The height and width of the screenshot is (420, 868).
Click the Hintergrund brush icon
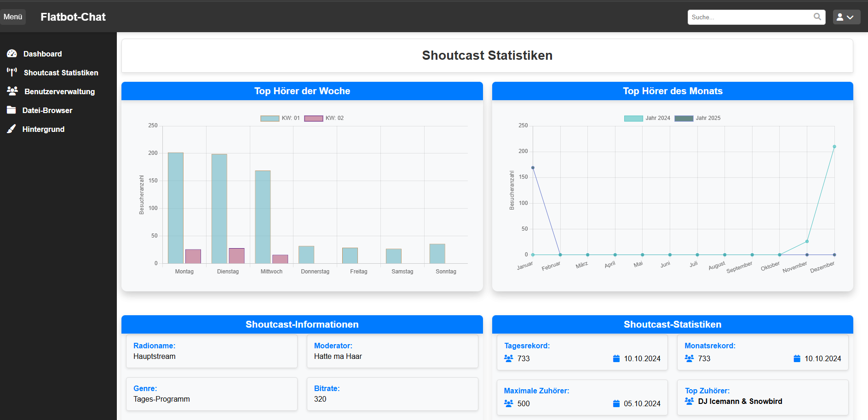[x=11, y=129]
